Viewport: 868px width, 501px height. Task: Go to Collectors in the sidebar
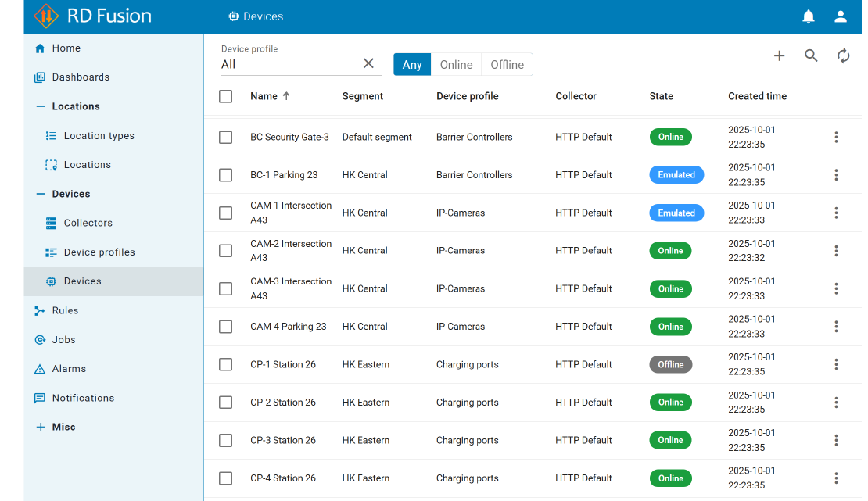pos(88,223)
